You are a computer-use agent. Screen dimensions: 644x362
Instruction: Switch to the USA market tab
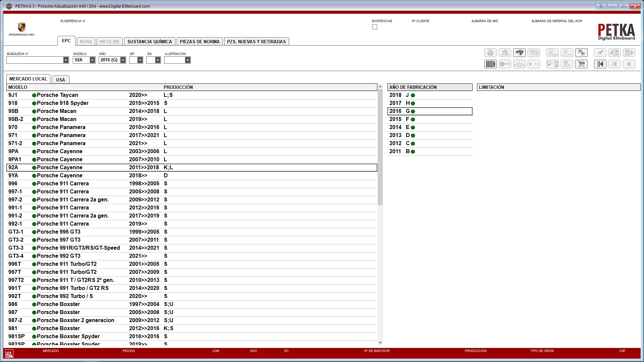point(60,80)
